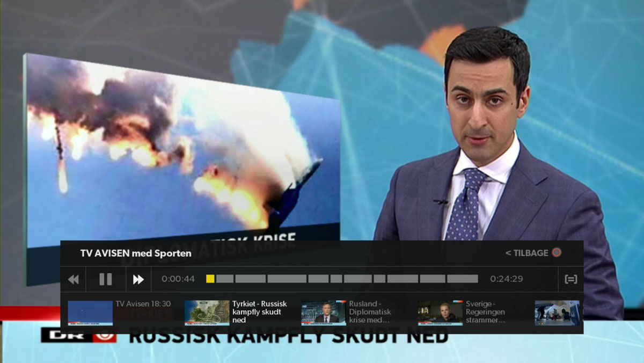Click the 'TV Avisen 18:30' chapter title

[x=143, y=304]
